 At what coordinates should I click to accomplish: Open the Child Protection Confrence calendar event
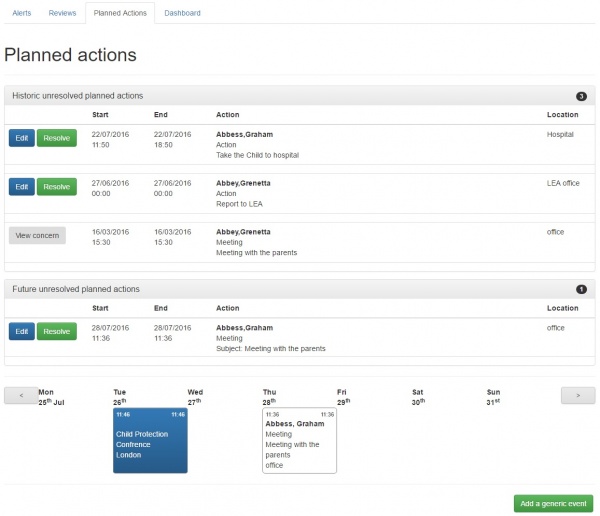[150, 440]
